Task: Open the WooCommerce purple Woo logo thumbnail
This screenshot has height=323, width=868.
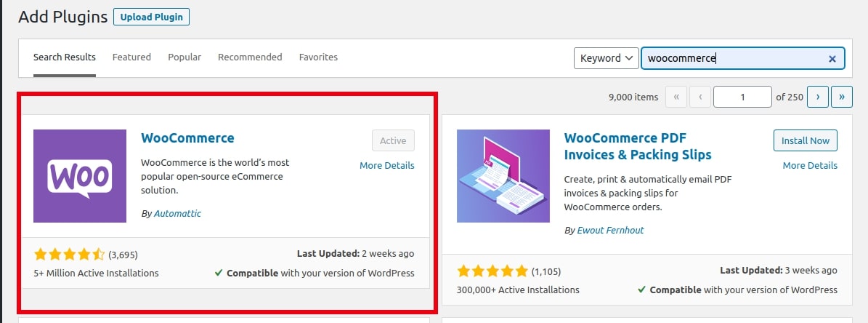Action: pos(80,176)
